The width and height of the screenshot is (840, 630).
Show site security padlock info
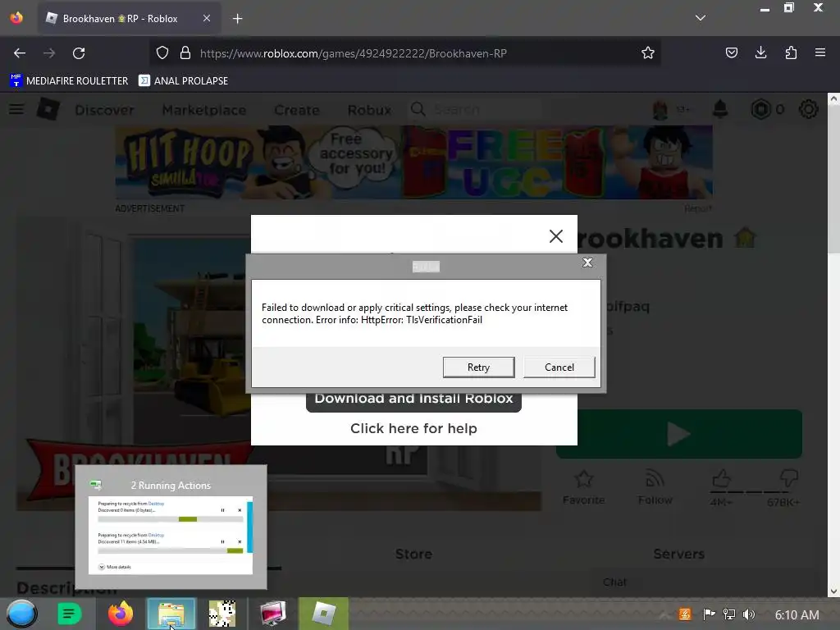(185, 52)
